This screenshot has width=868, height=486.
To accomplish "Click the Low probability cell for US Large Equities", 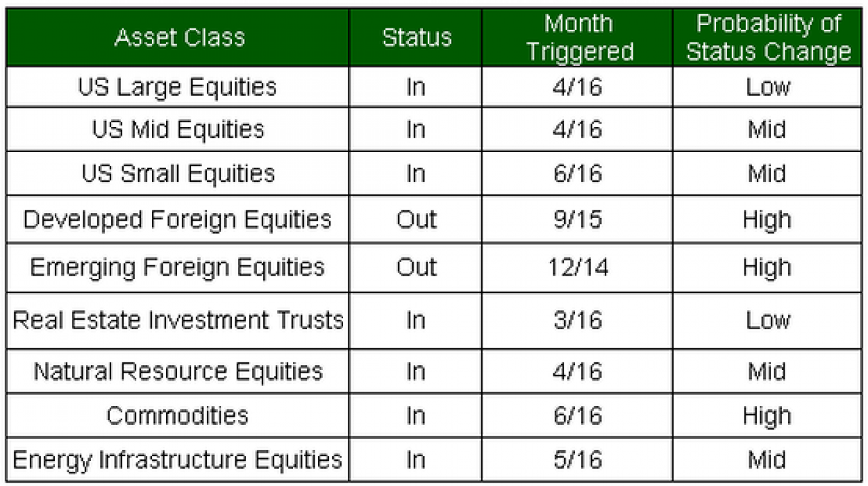I will pos(768,87).
